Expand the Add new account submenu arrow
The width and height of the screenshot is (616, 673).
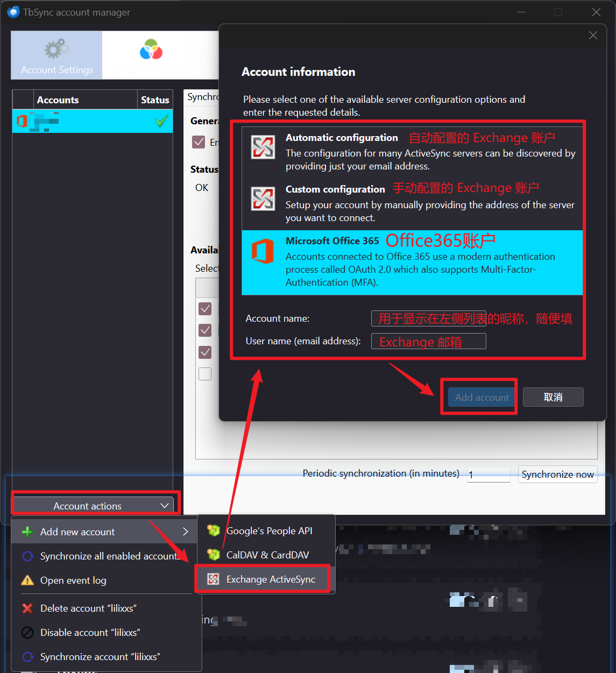click(x=186, y=532)
